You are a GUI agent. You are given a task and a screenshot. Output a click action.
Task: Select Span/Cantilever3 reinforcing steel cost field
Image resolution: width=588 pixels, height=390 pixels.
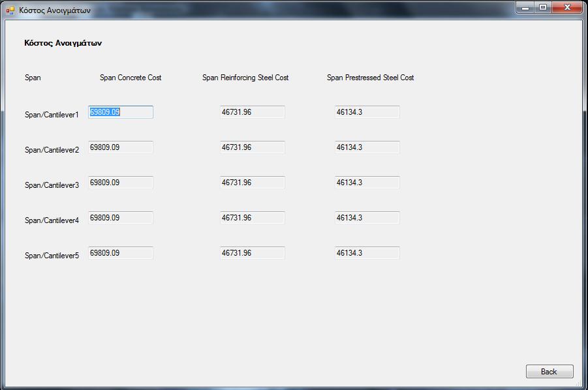coord(253,183)
